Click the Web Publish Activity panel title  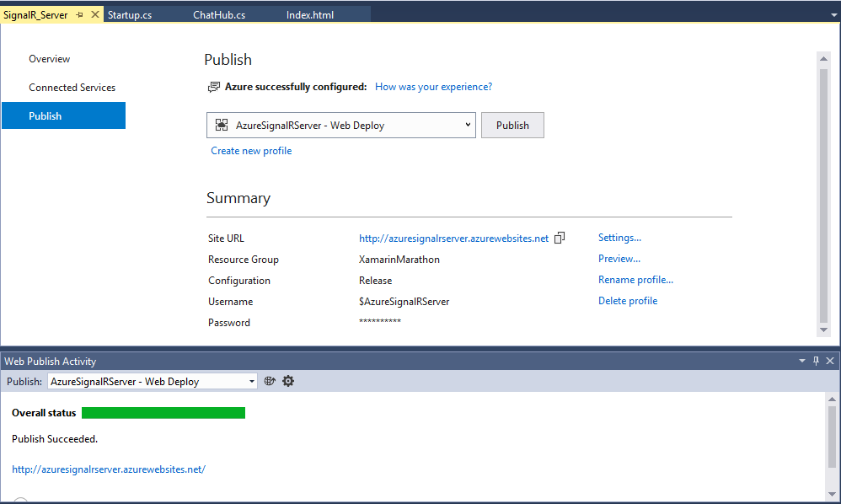tap(51, 362)
